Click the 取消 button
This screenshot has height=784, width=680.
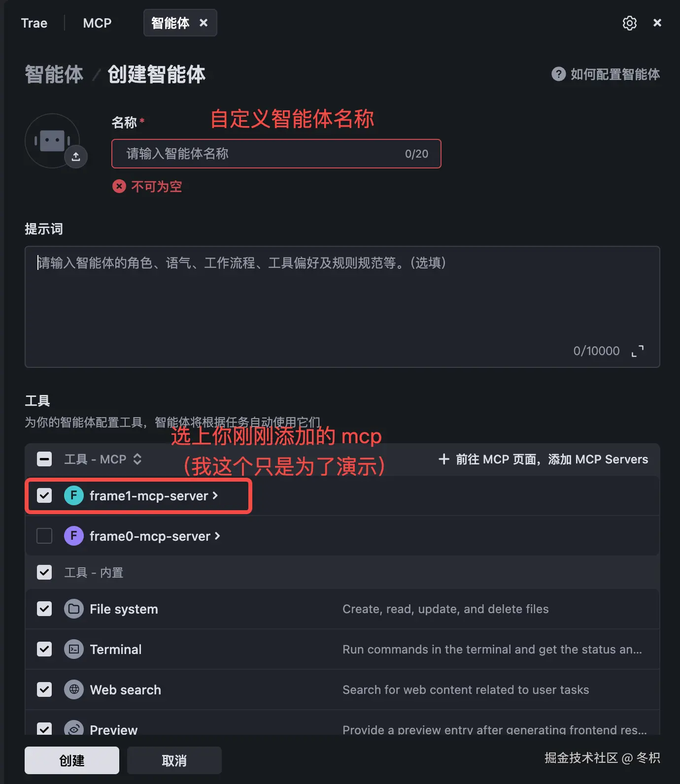click(174, 760)
